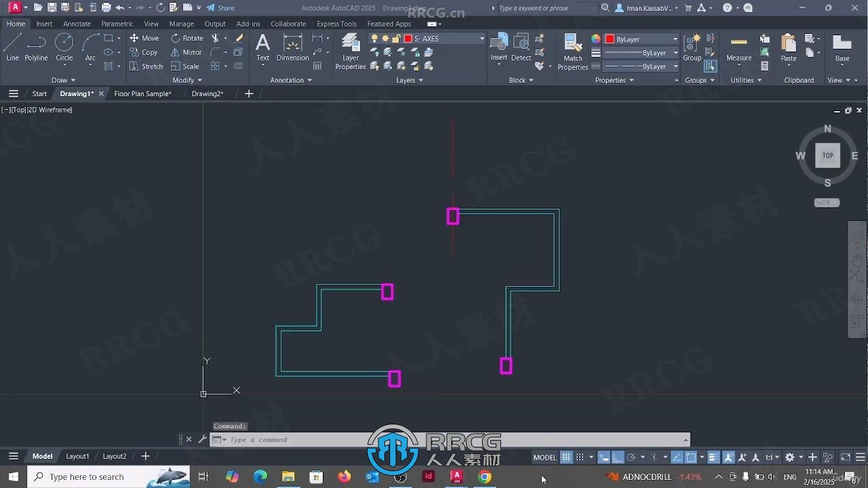Switch to Layout1 tab

[77, 456]
